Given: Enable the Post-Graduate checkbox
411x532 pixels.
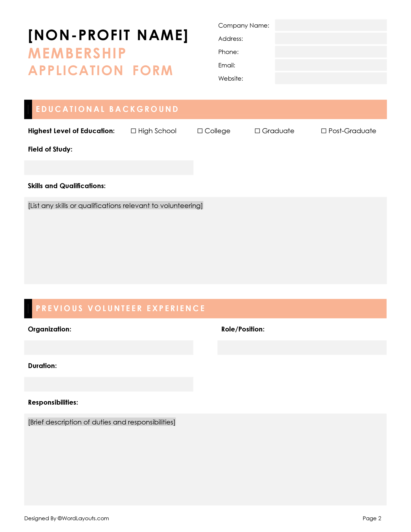Looking at the screenshot, I should tap(323, 131).
